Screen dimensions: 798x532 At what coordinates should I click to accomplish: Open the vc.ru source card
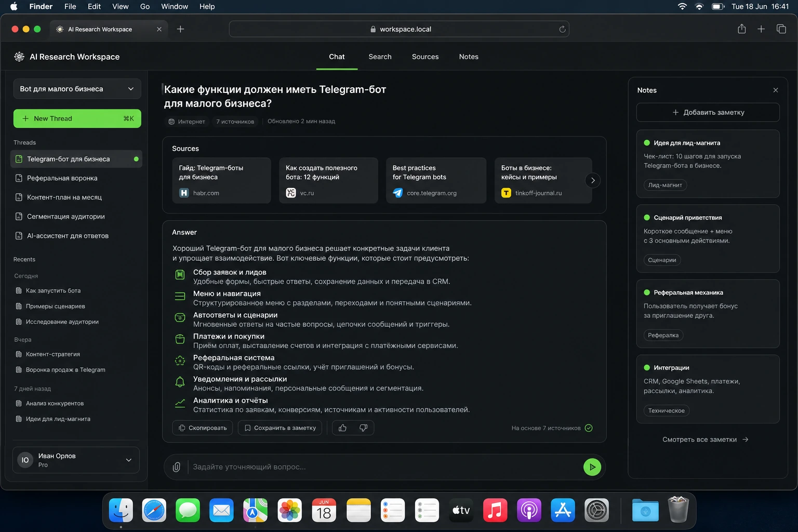point(328,180)
